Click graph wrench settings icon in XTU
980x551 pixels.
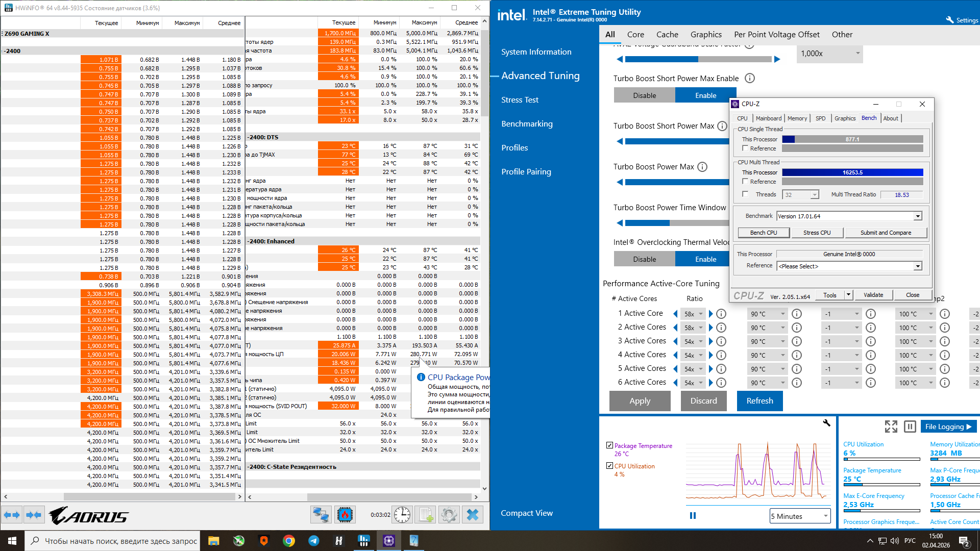pyautogui.click(x=826, y=423)
